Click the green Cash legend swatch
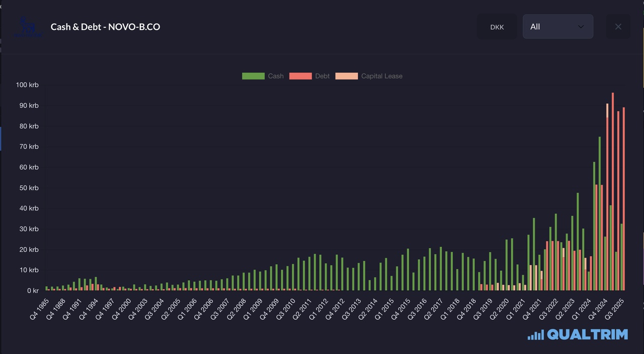 253,76
